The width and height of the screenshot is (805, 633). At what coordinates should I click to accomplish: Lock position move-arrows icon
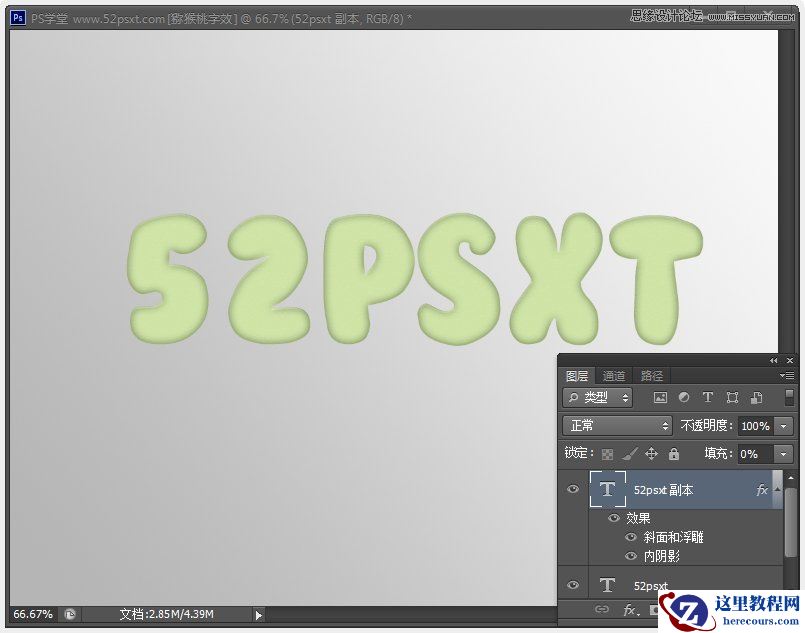pyautogui.click(x=651, y=454)
